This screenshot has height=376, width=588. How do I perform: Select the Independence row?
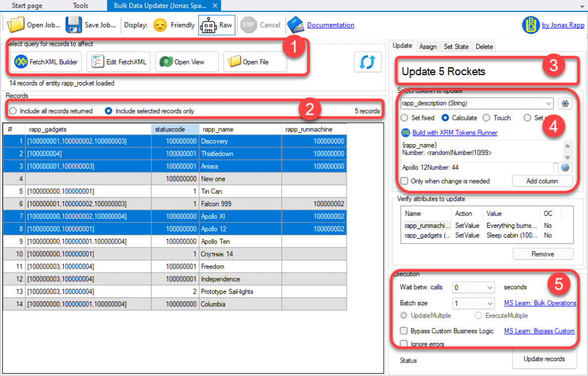tap(175, 279)
